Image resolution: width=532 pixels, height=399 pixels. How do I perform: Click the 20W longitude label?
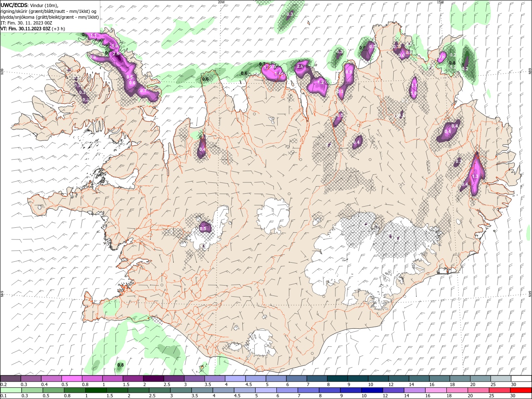click(x=221, y=2)
